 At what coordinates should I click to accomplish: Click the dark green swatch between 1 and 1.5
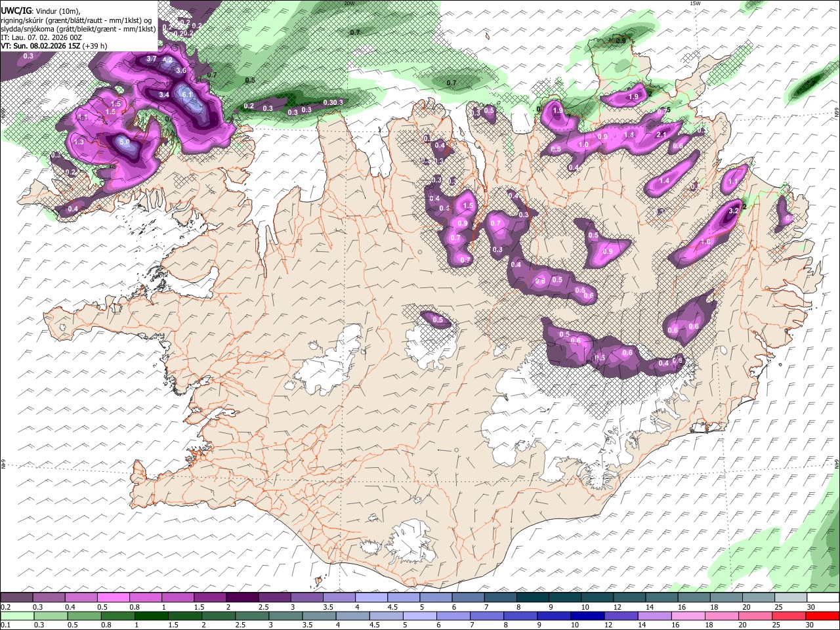tap(151, 616)
